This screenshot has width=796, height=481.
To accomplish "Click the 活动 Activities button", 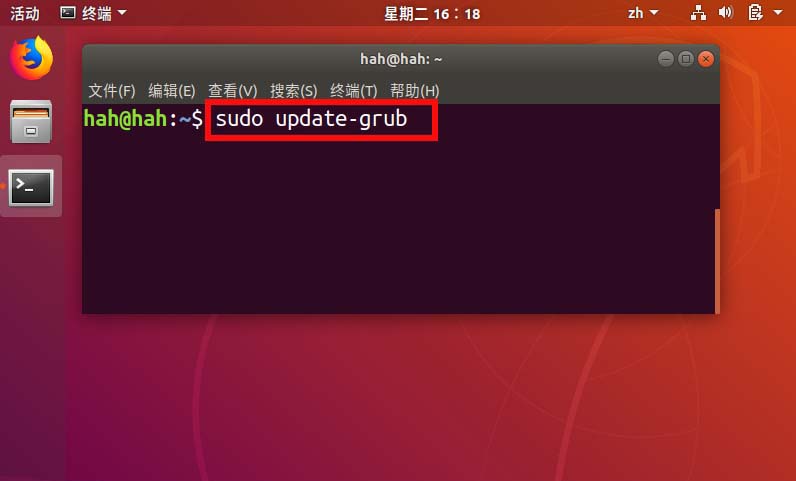I will click(x=25, y=13).
